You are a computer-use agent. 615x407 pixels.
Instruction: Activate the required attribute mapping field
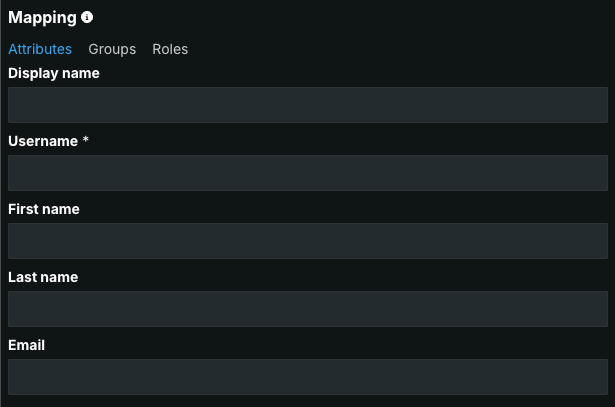coord(307,173)
